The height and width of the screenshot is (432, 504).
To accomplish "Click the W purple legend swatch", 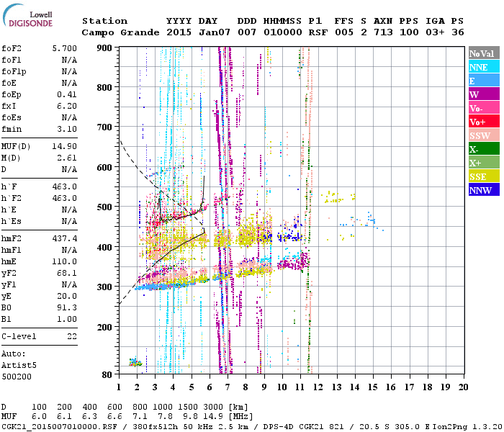I will click(x=484, y=94).
